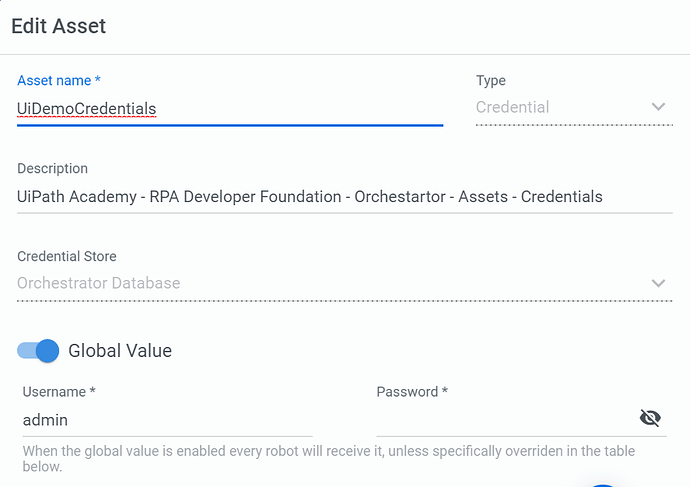The height and width of the screenshot is (487, 690).
Task: Select the Credential value in Type box
Action: tap(513, 107)
